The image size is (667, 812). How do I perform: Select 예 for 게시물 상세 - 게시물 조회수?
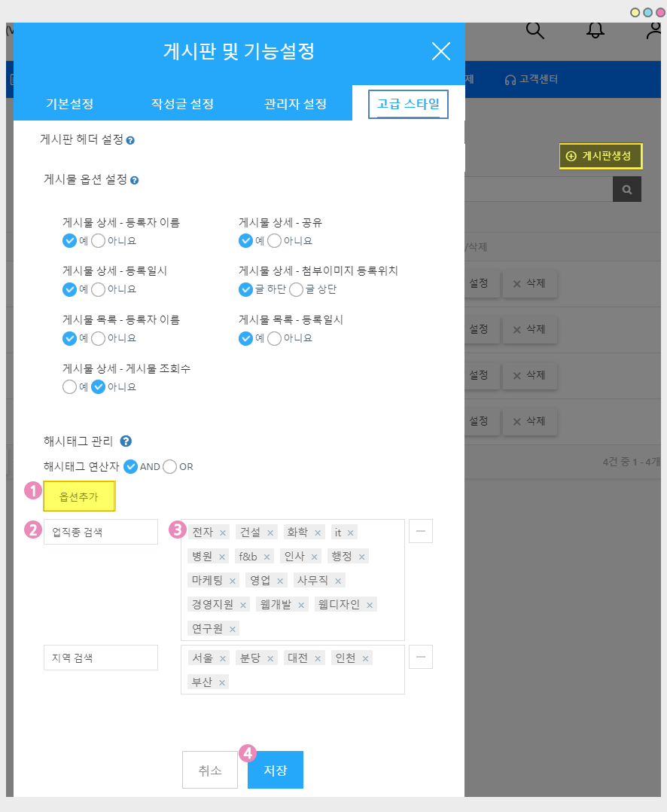point(70,387)
